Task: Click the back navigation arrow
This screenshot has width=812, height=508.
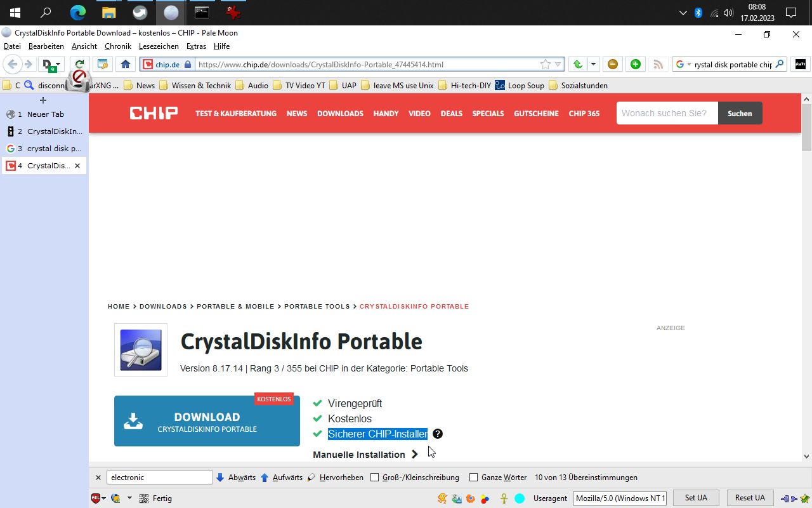Action: coord(12,64)
